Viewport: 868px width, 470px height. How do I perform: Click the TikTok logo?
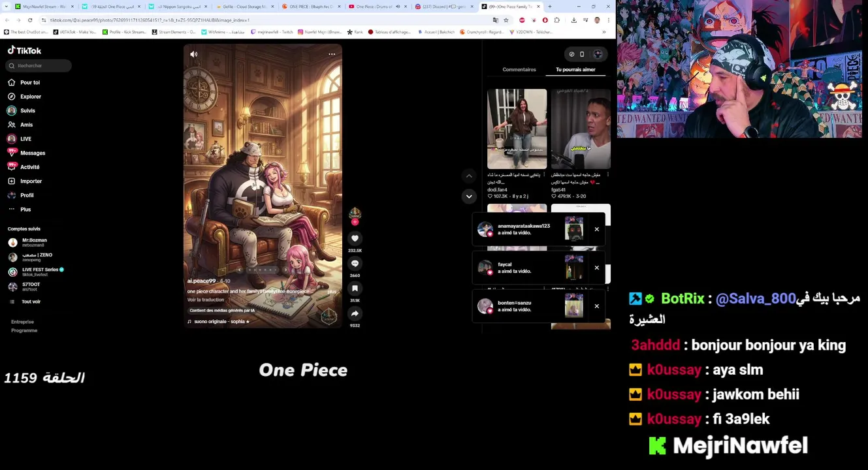[24, 50]
